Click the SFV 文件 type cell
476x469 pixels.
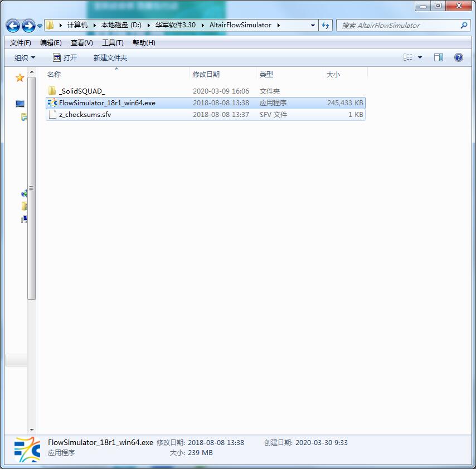(x=273, y=114)
